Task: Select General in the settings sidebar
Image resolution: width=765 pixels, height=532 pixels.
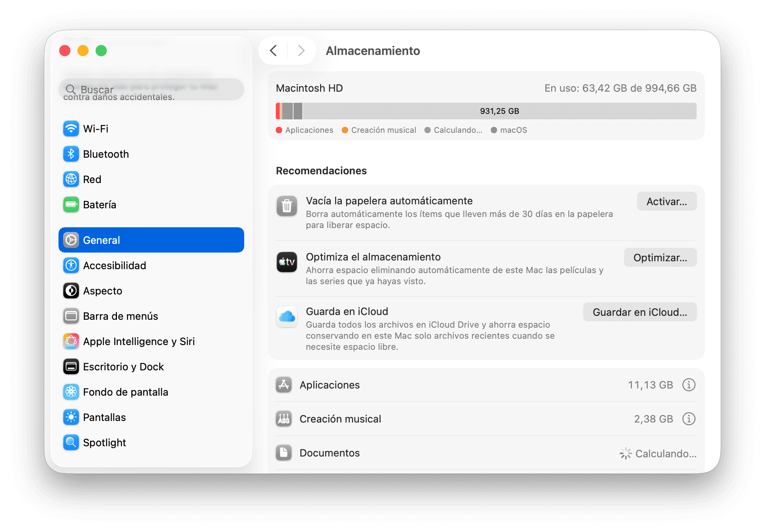Action: [151, 240]
